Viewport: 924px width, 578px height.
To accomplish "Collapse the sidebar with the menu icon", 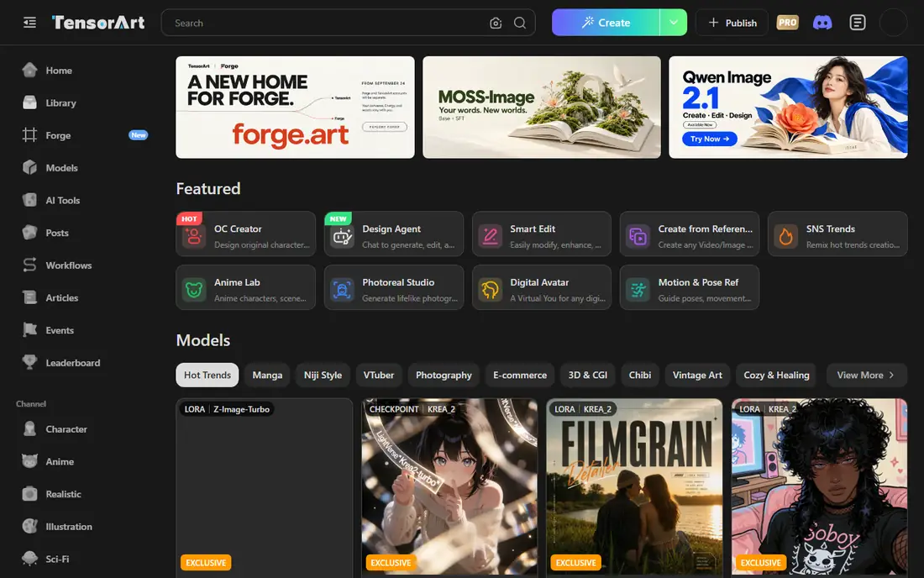I will pos(29,23).
